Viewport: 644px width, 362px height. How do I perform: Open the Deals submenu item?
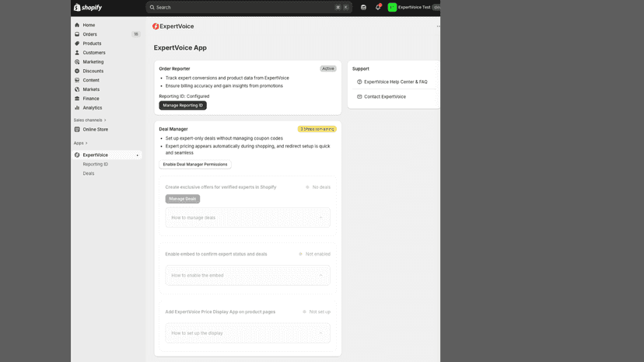click(89, 173)
